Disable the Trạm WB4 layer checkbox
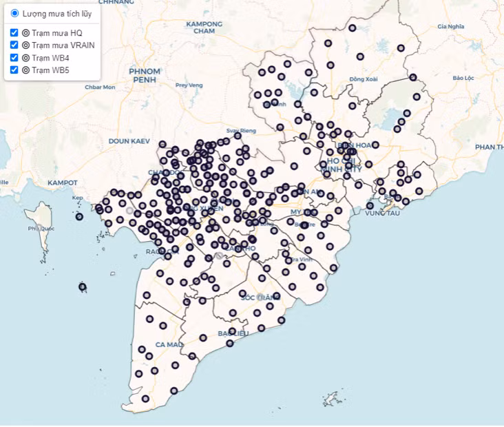This screenshot has width=504, height=427. click(14, 57)
